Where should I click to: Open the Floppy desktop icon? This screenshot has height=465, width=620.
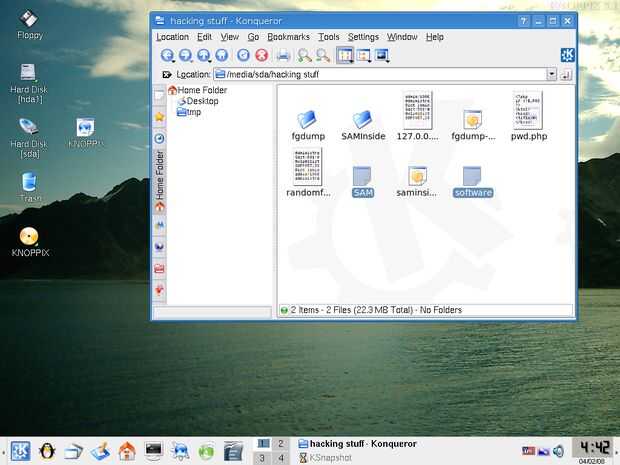(30, 25)
